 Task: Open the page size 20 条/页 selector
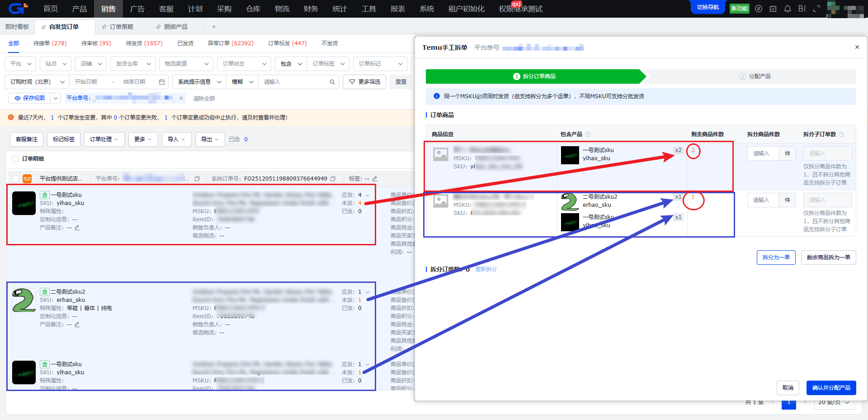coord(834,402)
